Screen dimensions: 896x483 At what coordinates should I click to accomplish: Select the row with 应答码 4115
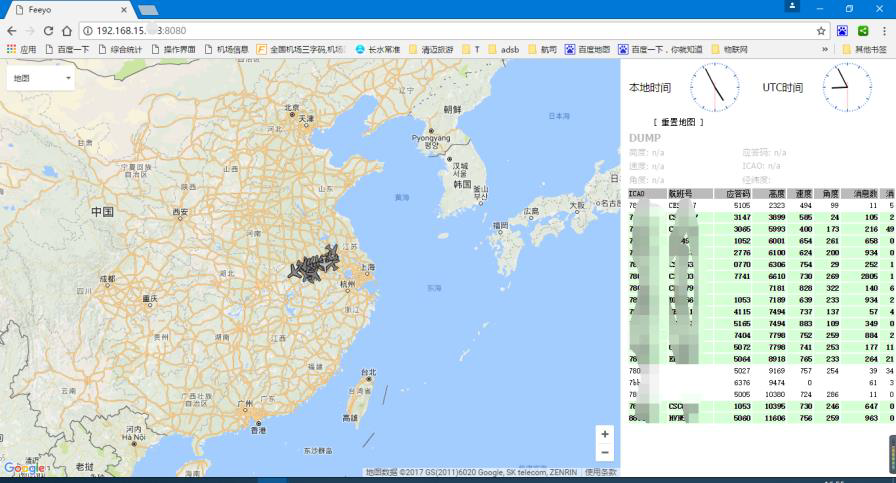tap(762, 312)
